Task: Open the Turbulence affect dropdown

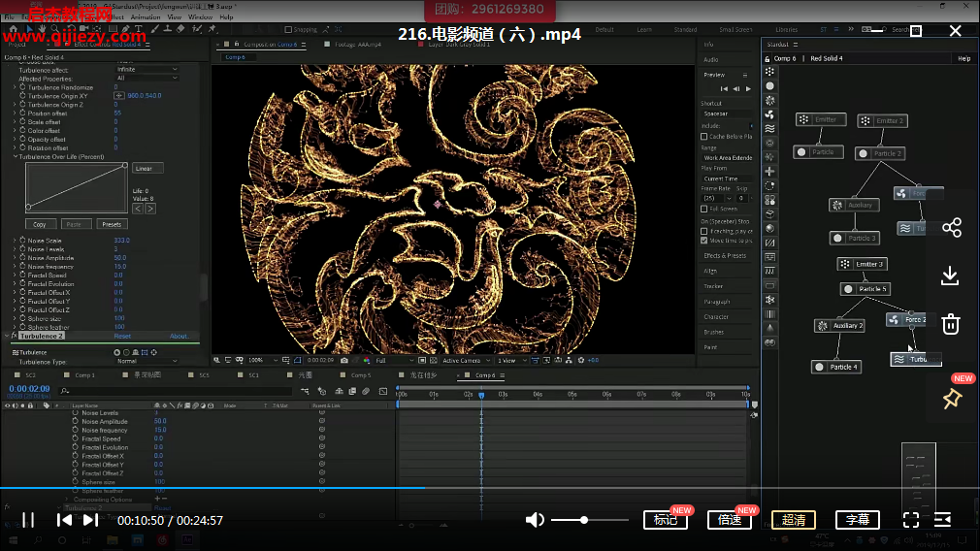Action: (x=147, y=69)
